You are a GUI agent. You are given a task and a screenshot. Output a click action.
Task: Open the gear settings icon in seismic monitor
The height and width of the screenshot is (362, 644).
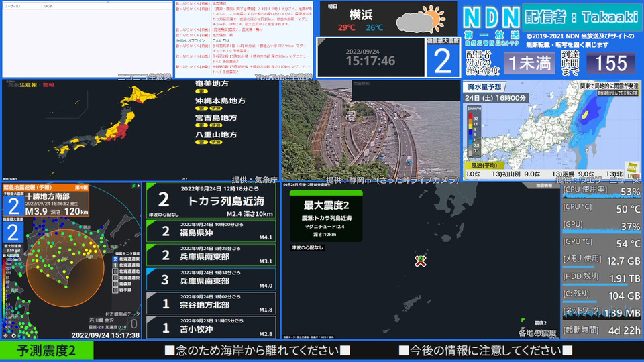(13, 335)
